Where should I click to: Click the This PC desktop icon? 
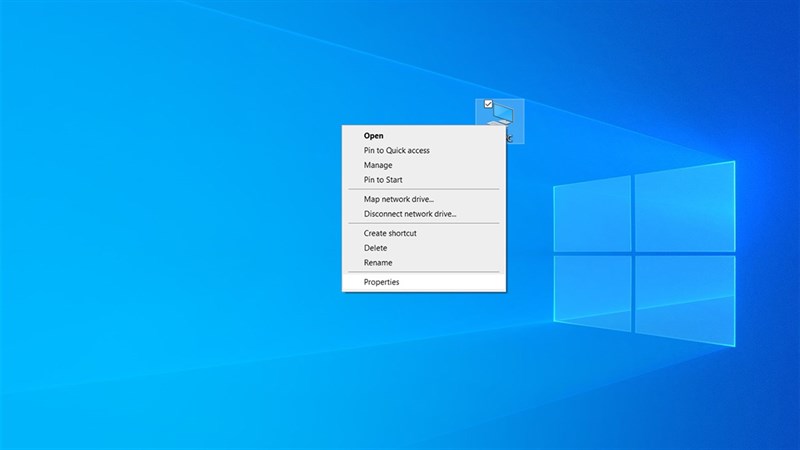(x=503, y=114)
